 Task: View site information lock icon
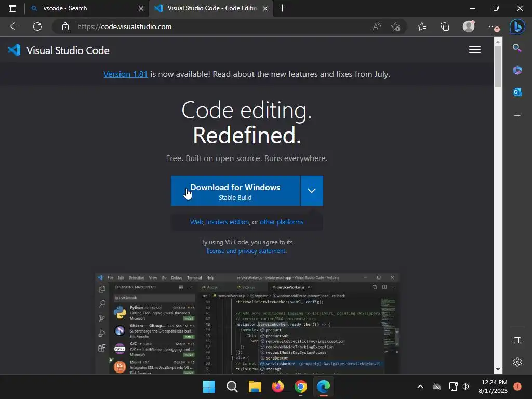(x=65, y=26)
